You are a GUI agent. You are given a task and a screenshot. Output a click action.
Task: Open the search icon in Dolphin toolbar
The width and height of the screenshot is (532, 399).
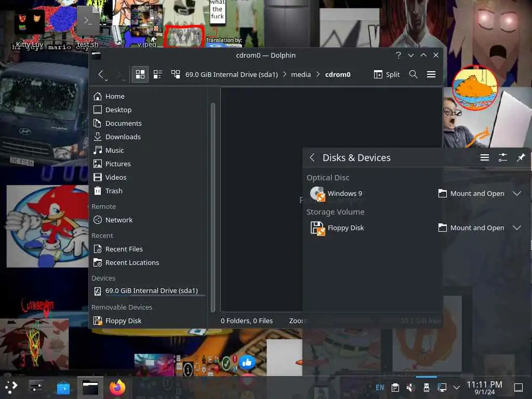coord(413,74)
